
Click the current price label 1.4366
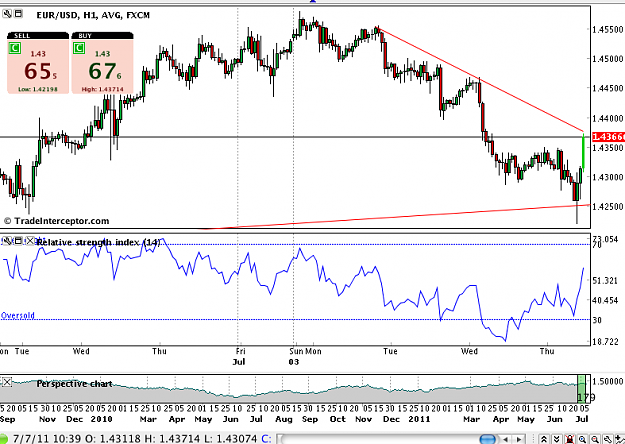pos(608,137)
